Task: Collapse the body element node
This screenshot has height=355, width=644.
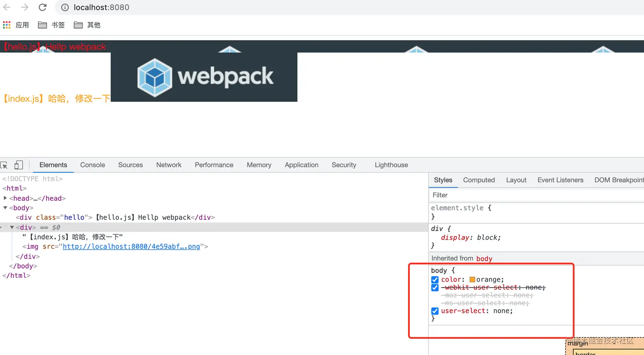Action: pyautogui.click(x=5, y=208)
